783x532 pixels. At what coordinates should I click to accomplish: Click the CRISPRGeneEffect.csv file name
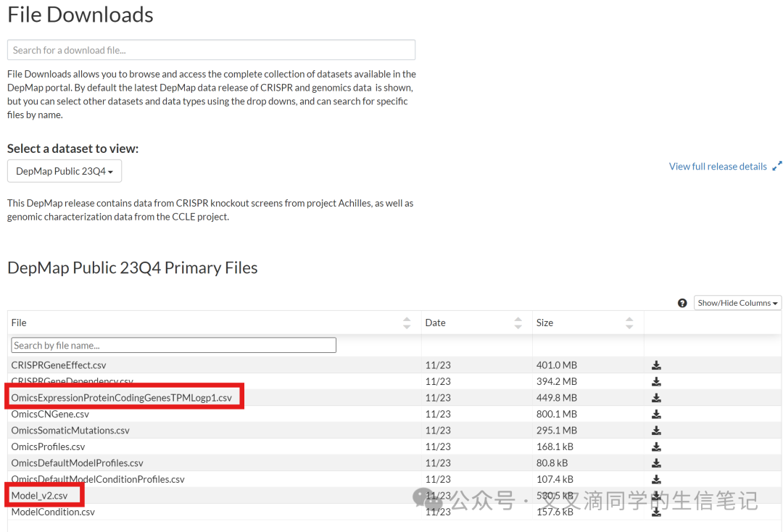click(59, 365)
